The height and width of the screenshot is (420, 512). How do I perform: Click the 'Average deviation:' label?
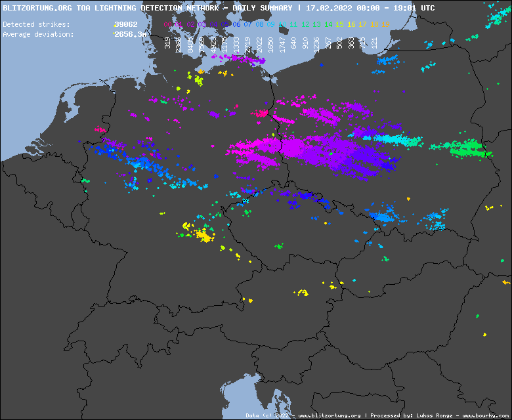point(38,34)
